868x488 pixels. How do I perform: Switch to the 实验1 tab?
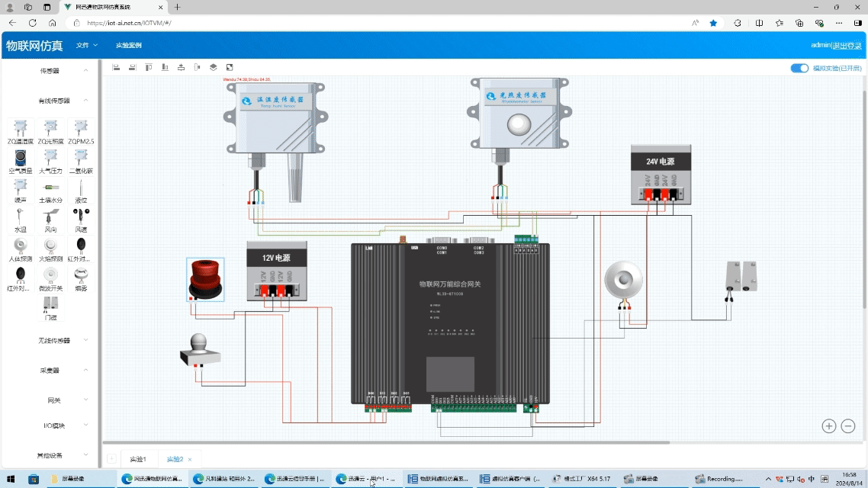137,459
